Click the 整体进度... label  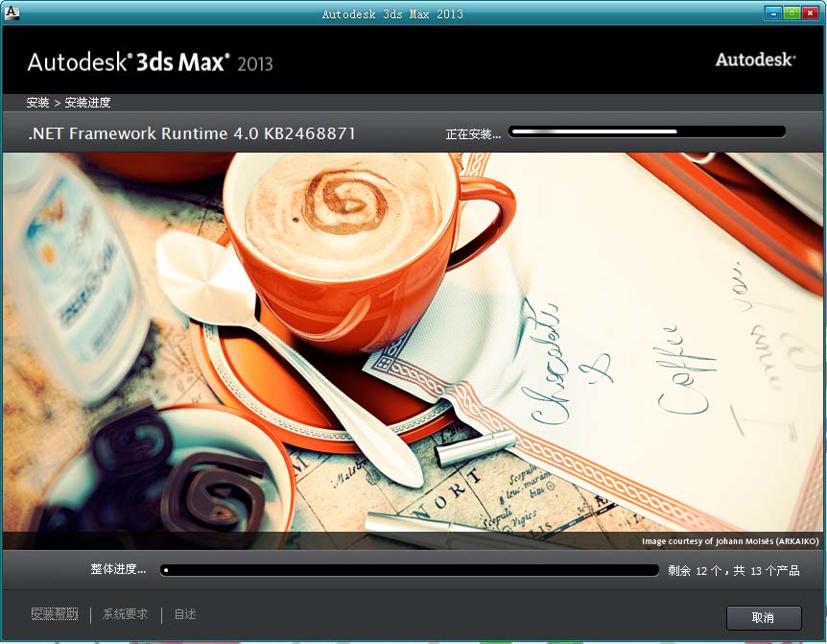pyautogui.click(x=118, y=569)
